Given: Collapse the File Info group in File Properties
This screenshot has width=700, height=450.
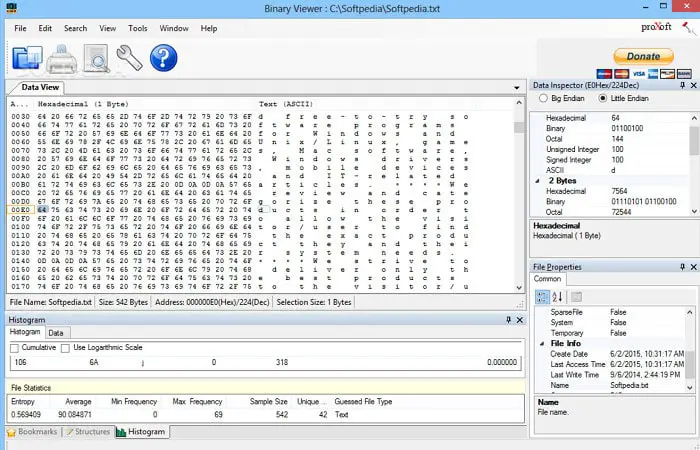Looking at the screenshot, I should (542, 343).
